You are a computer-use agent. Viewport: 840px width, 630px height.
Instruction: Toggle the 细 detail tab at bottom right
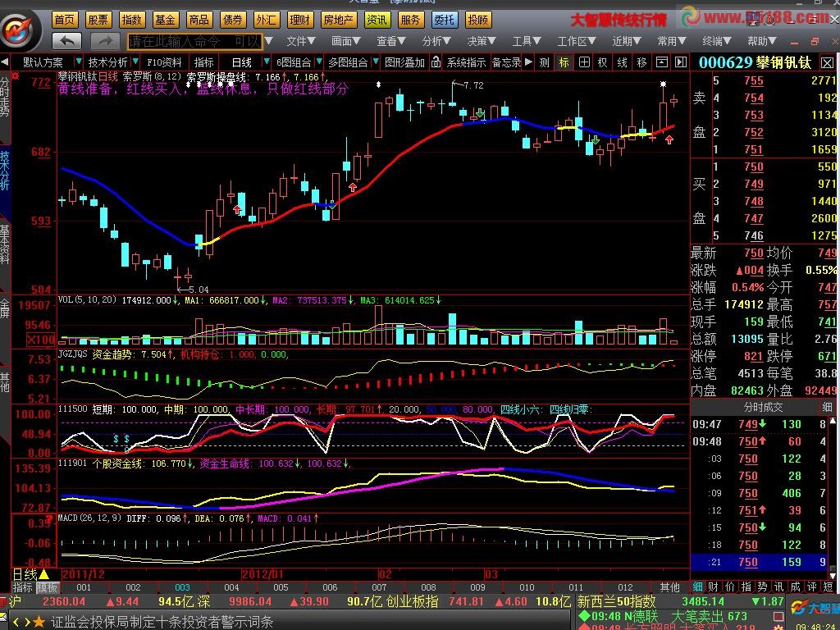697,587
